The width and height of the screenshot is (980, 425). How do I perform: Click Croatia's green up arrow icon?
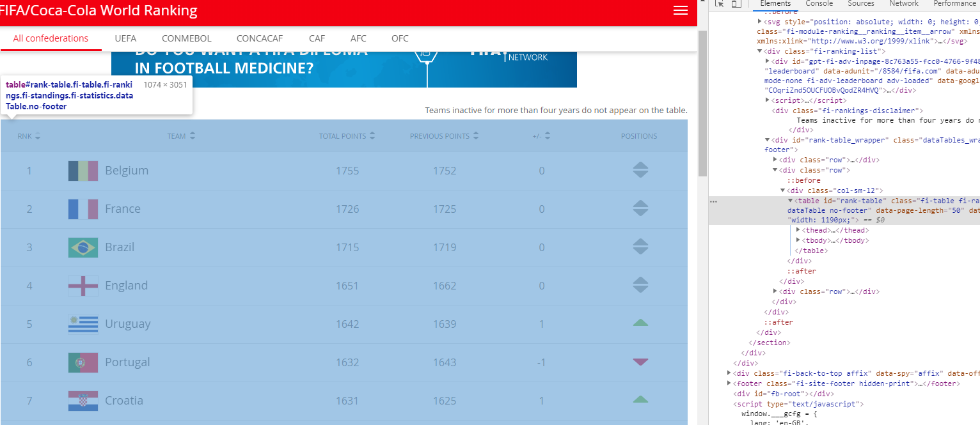(640, 399)
